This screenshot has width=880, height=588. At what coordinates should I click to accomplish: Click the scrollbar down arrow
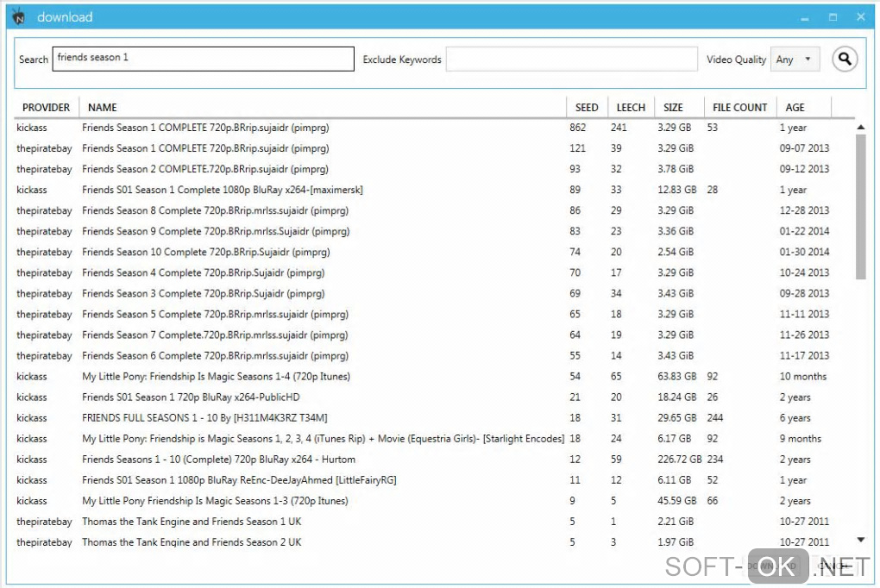[x=861, y=540]
